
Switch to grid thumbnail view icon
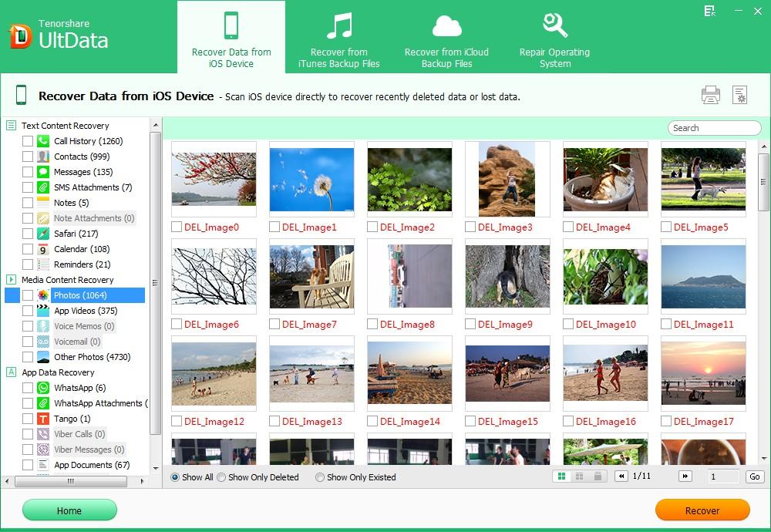coord(561,476)
